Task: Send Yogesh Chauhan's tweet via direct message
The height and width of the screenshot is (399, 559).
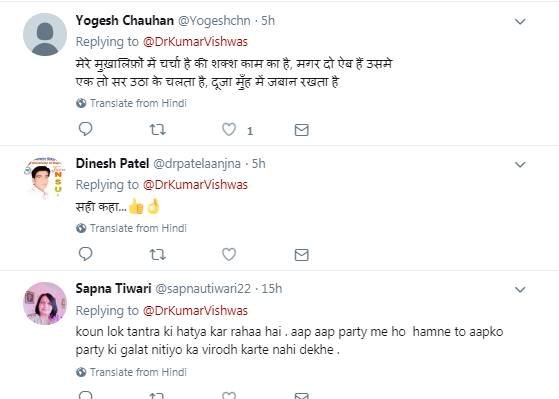Action: (x=302, y=130)
